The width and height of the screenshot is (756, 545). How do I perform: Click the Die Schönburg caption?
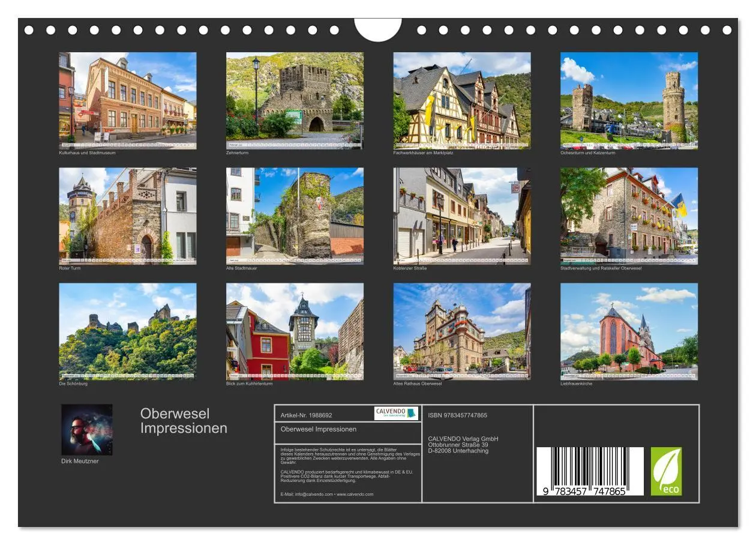pos(73,384)
